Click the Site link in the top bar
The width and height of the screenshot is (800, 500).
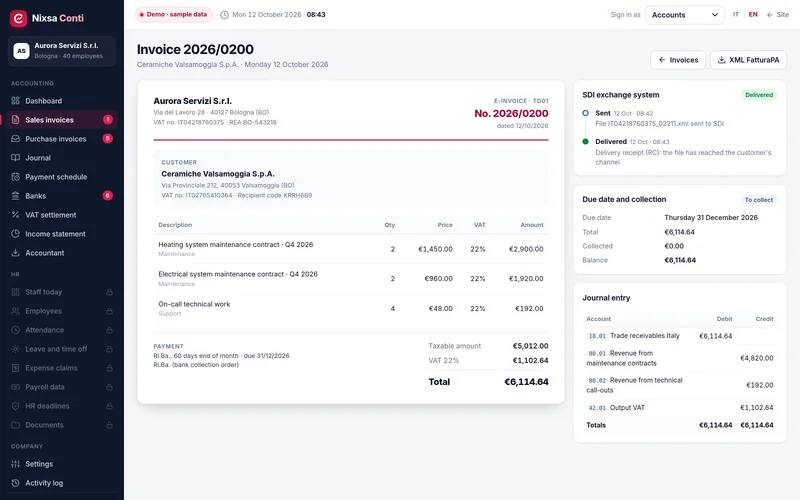[778, 15]
